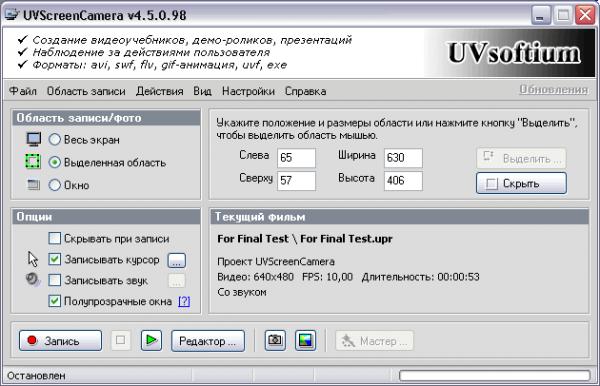Open the Область записи menu
The image size is (600, 386).
86,91
